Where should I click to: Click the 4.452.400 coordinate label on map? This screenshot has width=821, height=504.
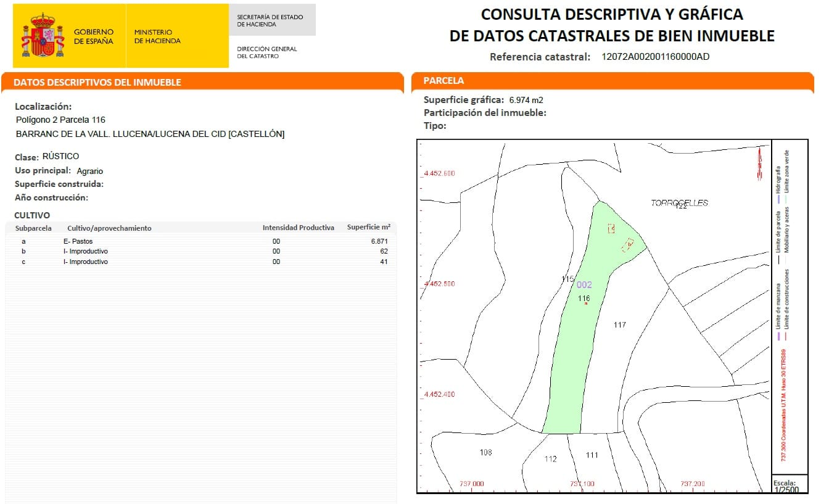tap(439, 394)
